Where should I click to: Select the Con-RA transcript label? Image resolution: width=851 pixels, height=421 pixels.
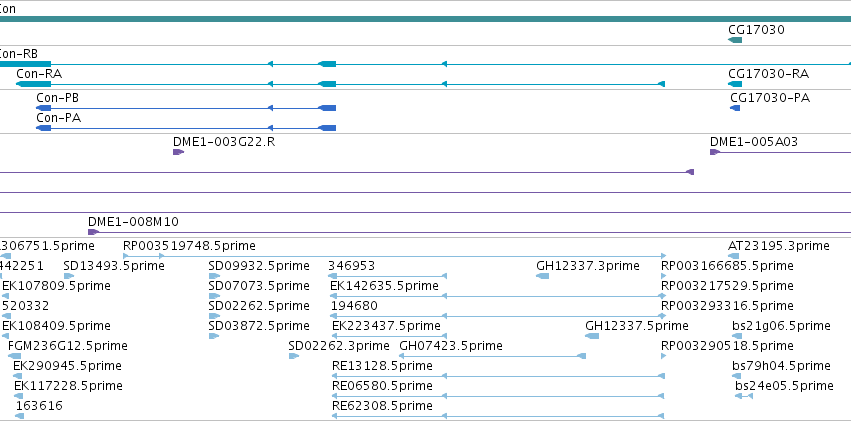(x=39, y=74)
